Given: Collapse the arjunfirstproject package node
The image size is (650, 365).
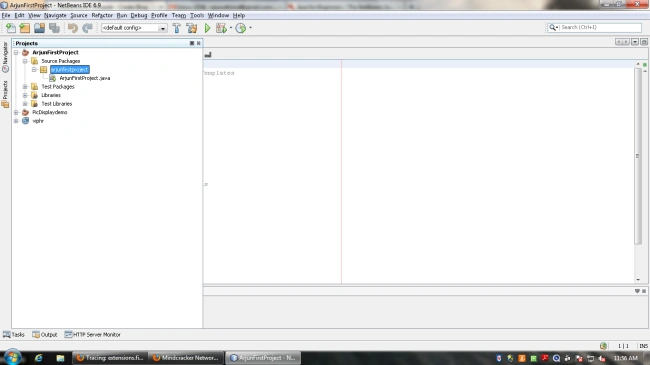Looking at the screenshot, I should tap(34, 70).
